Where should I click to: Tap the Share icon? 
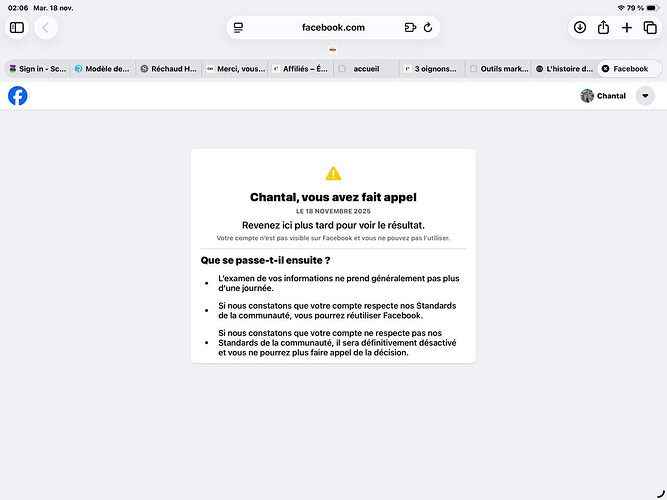[x=604, y=28]
